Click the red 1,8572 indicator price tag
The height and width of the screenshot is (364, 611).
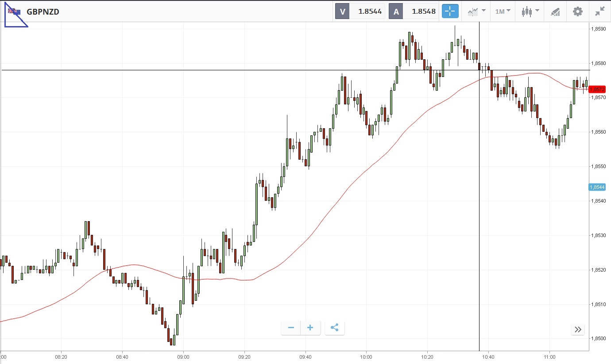597,89
